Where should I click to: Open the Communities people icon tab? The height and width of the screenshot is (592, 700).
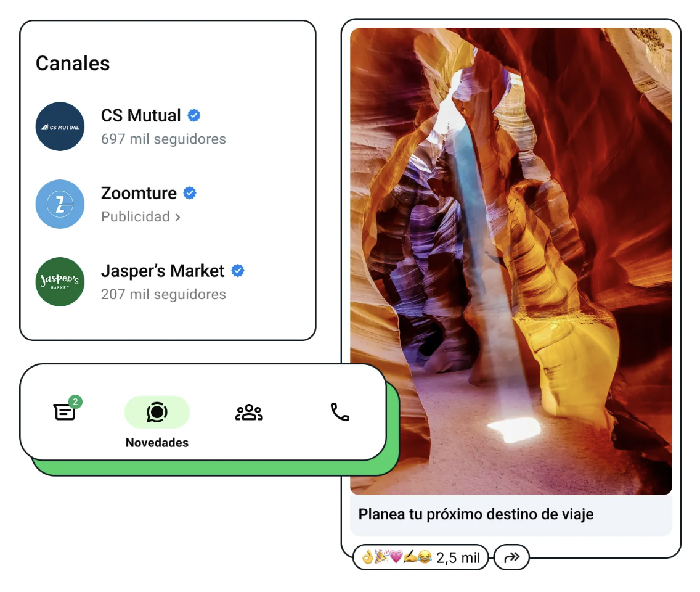point(249,413)
